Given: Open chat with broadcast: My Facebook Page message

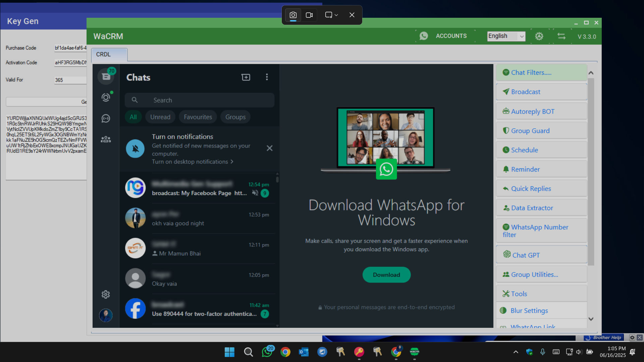Looking at the screenshot, I should 200,188.
